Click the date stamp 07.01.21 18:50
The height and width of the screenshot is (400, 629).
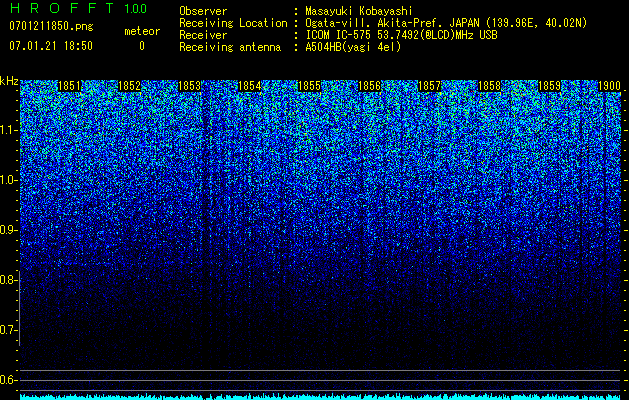(51, 46)
